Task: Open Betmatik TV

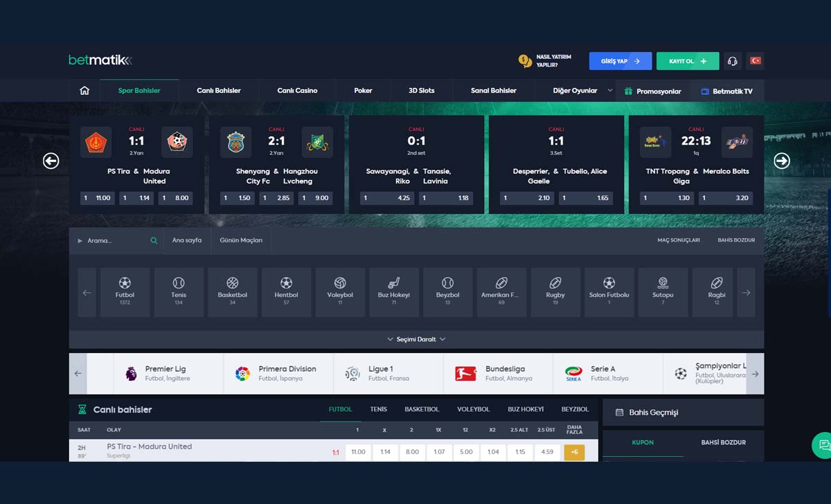Action: (x=727, y=91)
